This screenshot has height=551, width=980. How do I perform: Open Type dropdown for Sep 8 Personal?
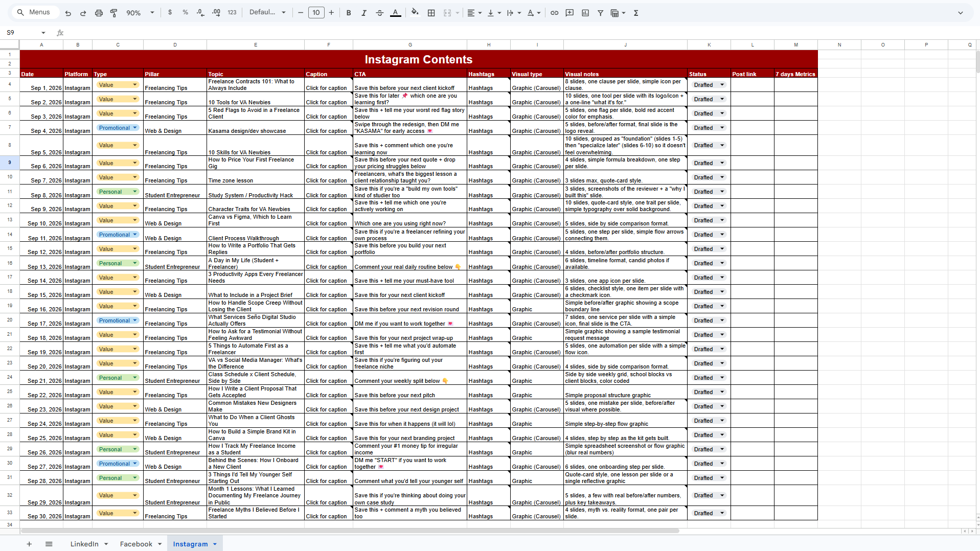[x=135, y=192]
